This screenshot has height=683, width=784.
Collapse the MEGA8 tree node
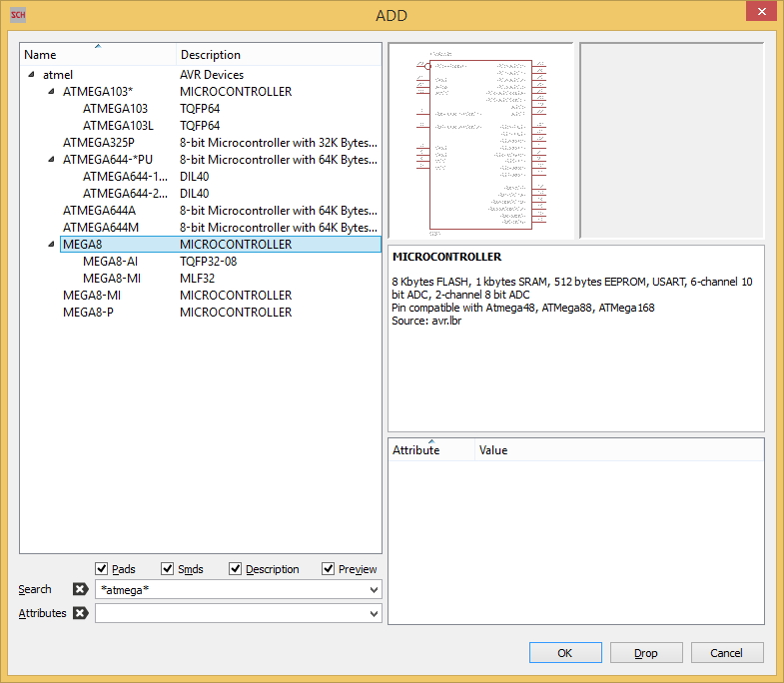(x=52, y=244)
